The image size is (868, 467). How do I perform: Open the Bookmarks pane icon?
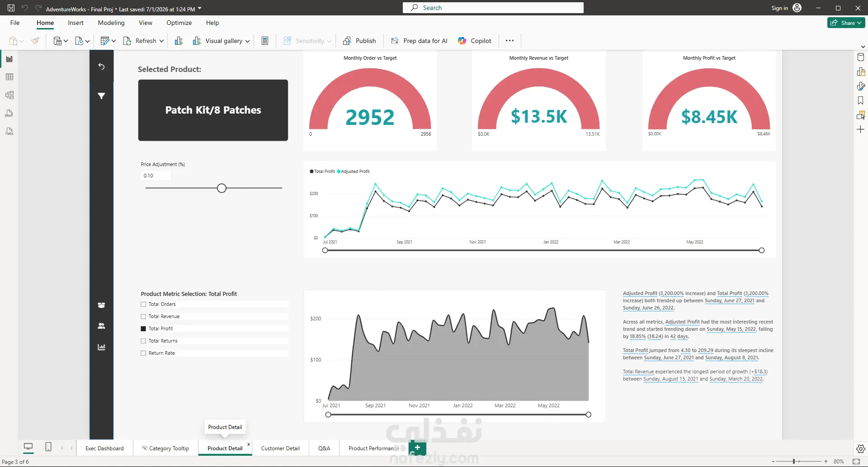point(861,100)
